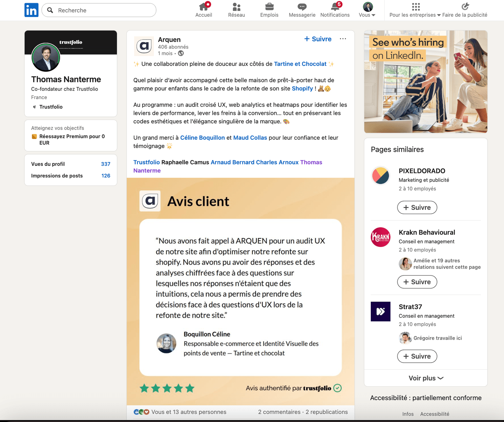Open Arquen page name
The width and height of the screenshot is (504, 422).
click(x=169, y=39)
